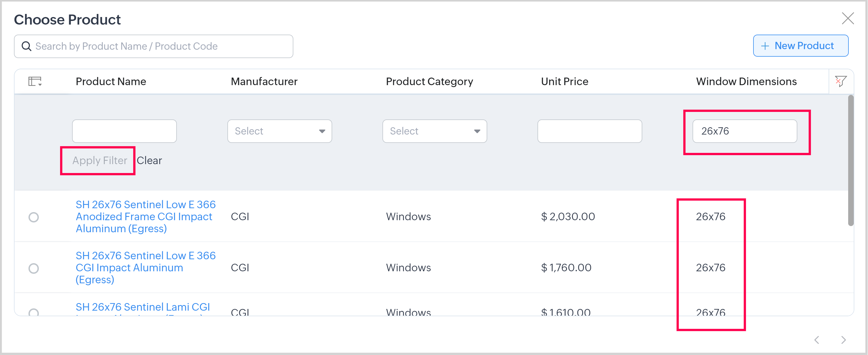Select the $2,030.00 Anodized Frame product radio
Viewport: 868px width, 355px height.
34,217
